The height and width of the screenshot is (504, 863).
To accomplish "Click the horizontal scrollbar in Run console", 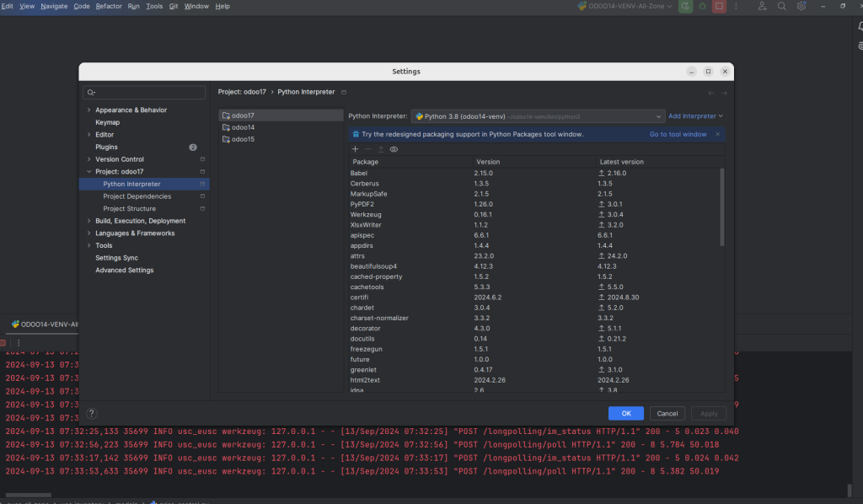I will coord(28,495).
